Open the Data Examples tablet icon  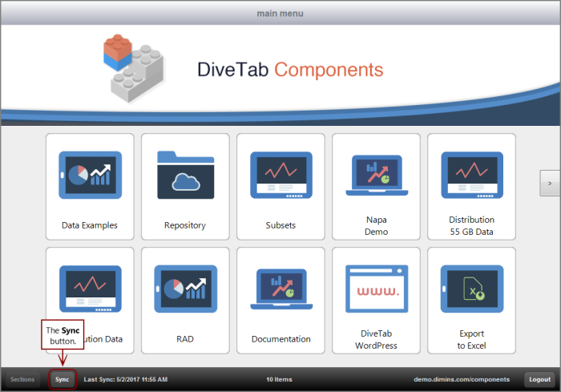pyautogui.click(x=90, y=175)
